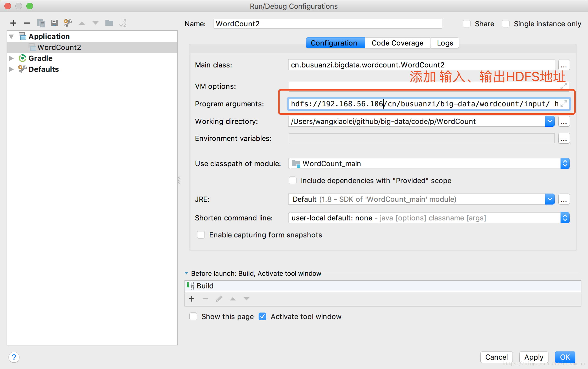This screenshot has height=369, width=588.
Task: Uncheck Activate tool window
Action: tap(262, 316)
